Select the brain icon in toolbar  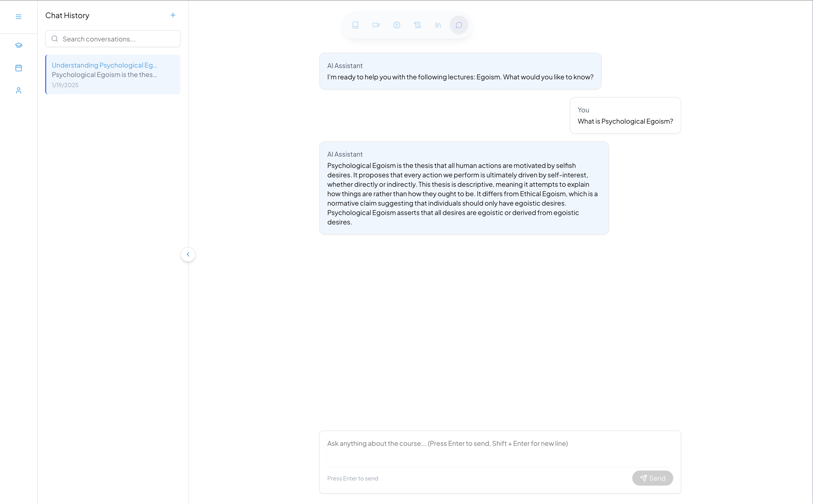397,25
